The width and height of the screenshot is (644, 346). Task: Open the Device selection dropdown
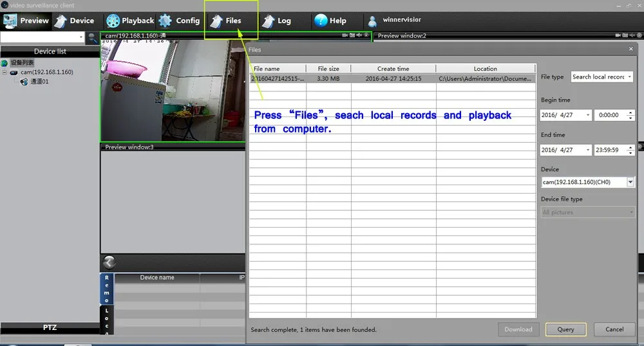(x=630, y=182)
